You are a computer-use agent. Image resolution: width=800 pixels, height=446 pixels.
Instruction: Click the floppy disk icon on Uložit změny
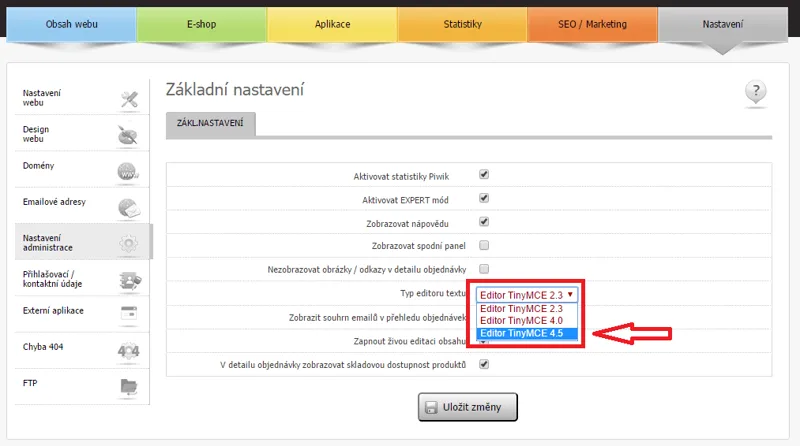click(x=431, y=407)
